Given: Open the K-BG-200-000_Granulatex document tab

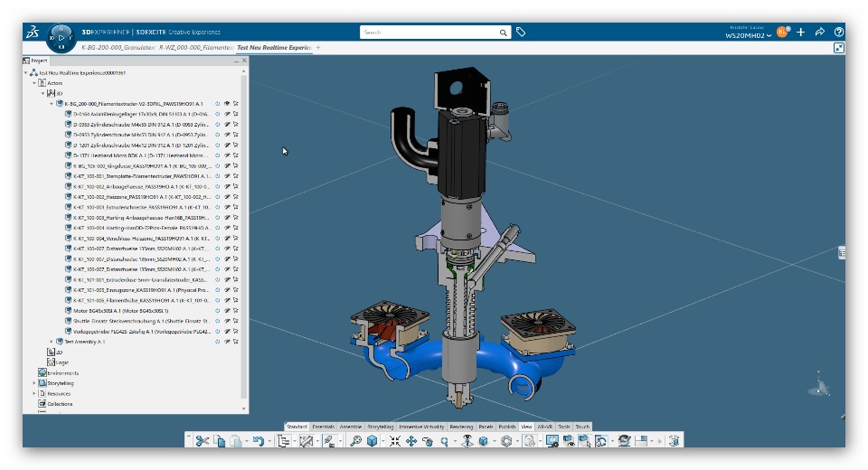Looking at the screenshot, I should click(118, 48).
